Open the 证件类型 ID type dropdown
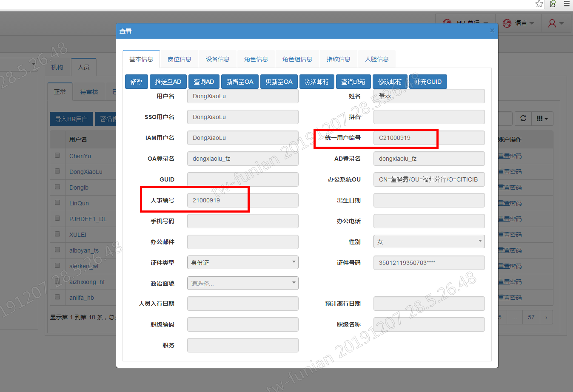The height and width of the screenshot is (392, 573). (x=242, y=262)
